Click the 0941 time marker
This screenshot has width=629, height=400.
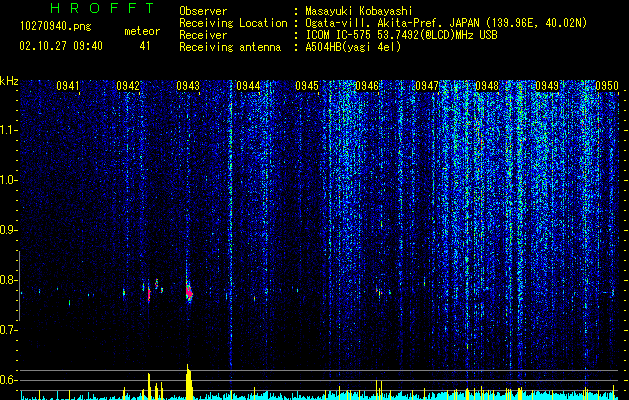tap(68, 85)
